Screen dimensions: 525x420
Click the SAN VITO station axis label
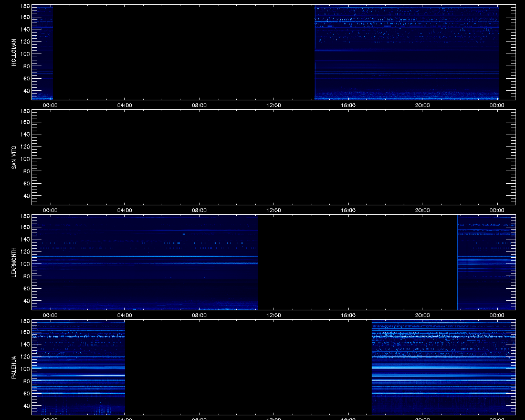14,157
